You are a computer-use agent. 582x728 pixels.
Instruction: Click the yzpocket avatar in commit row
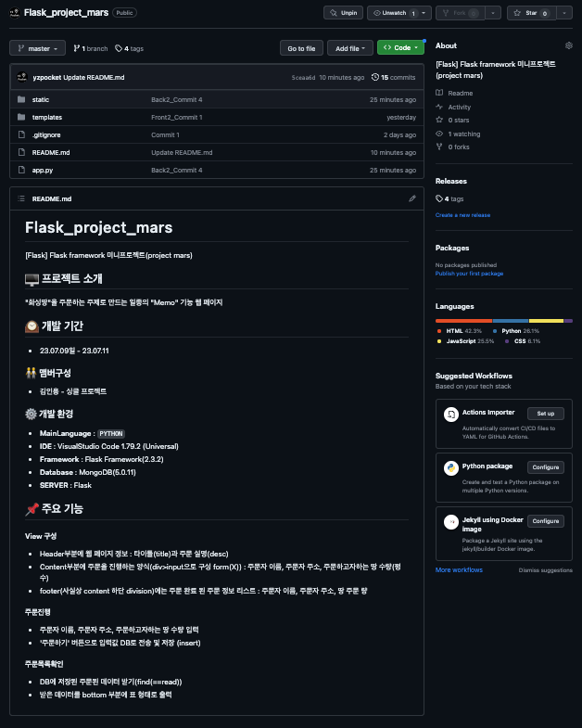pos(22,77)
